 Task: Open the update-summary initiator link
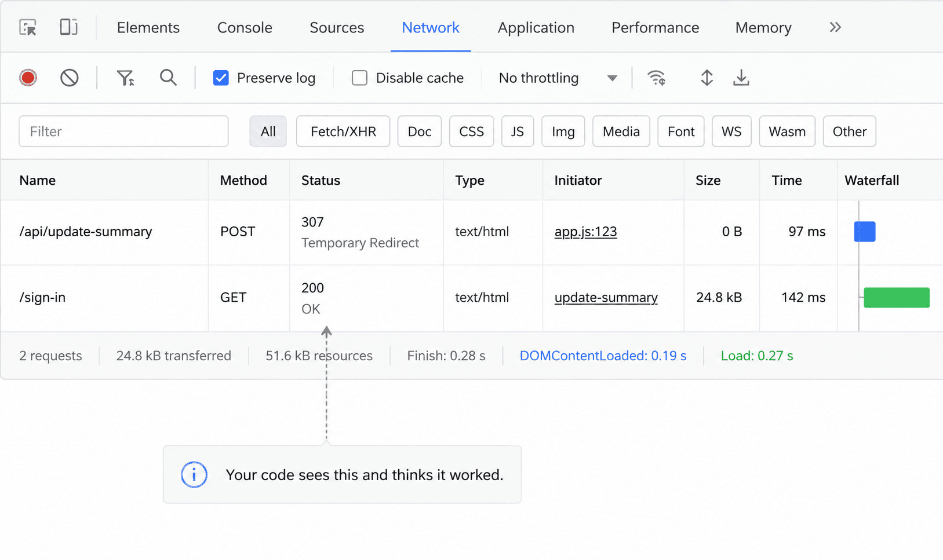click(x=606, y=297)
